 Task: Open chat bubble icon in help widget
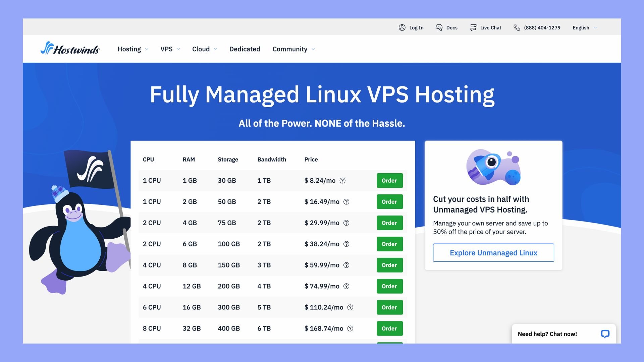click(x=605, y=334)
